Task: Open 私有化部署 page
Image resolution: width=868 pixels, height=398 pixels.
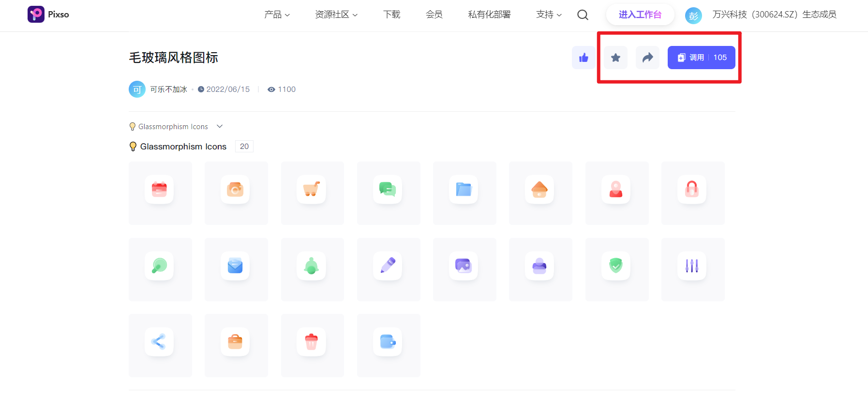Action: click(x=489, y=15)
